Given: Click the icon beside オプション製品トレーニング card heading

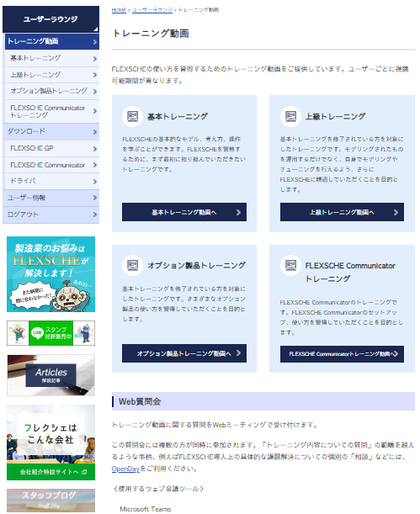Looking at the screenshot, I should (x=132, y=265).
